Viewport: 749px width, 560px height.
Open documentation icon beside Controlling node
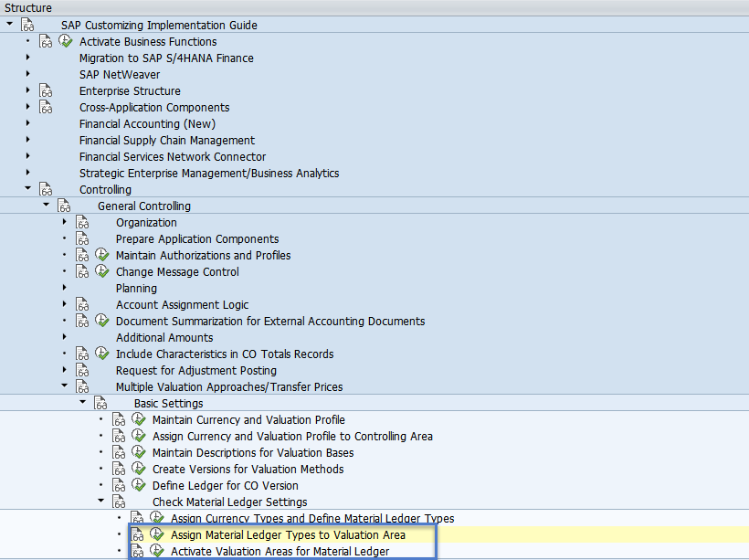46,189
